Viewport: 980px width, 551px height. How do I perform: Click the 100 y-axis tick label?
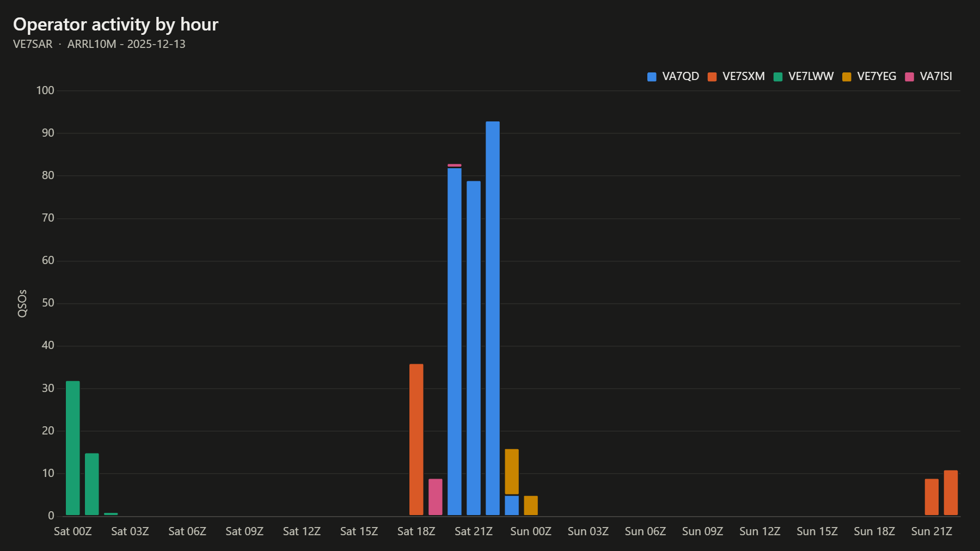45,90
